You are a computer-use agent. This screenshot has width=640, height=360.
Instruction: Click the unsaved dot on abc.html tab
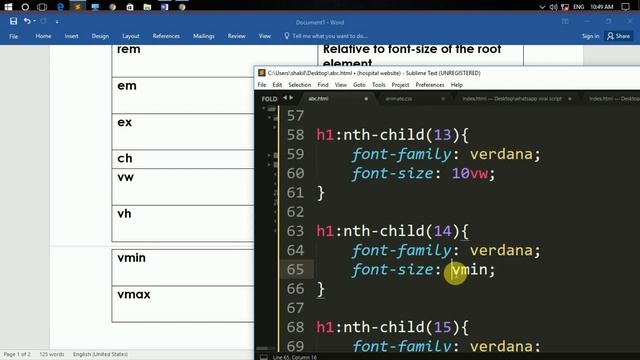366,99
